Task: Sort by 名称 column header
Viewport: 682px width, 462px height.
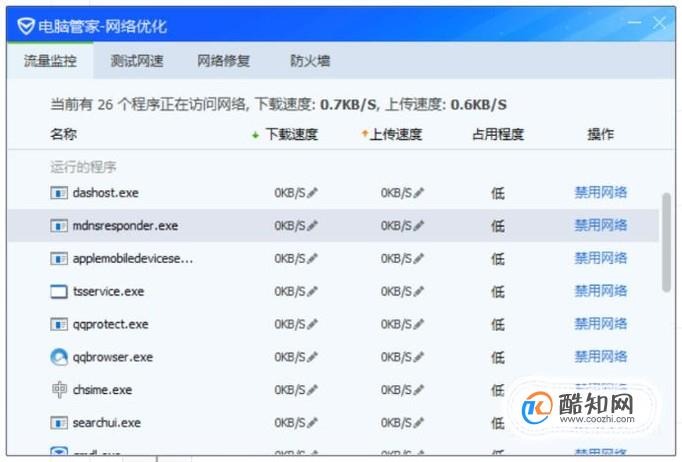Action: (x=64, y=134)
